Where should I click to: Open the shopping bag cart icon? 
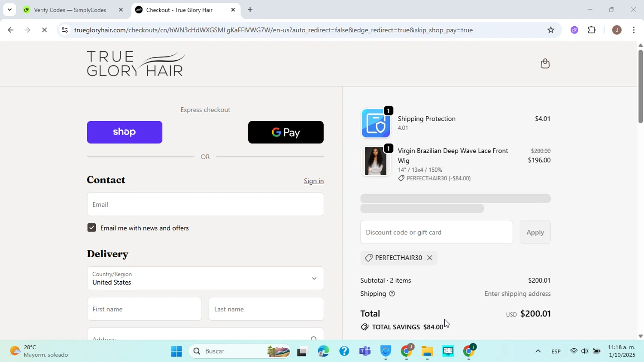545,64
